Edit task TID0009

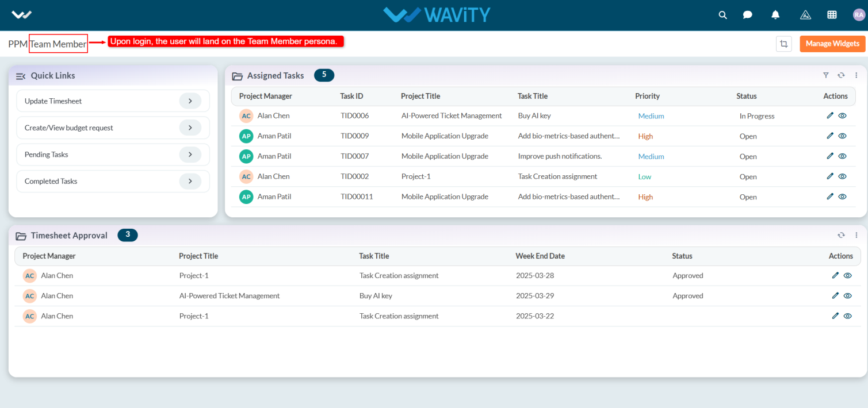tap(830, 136)
